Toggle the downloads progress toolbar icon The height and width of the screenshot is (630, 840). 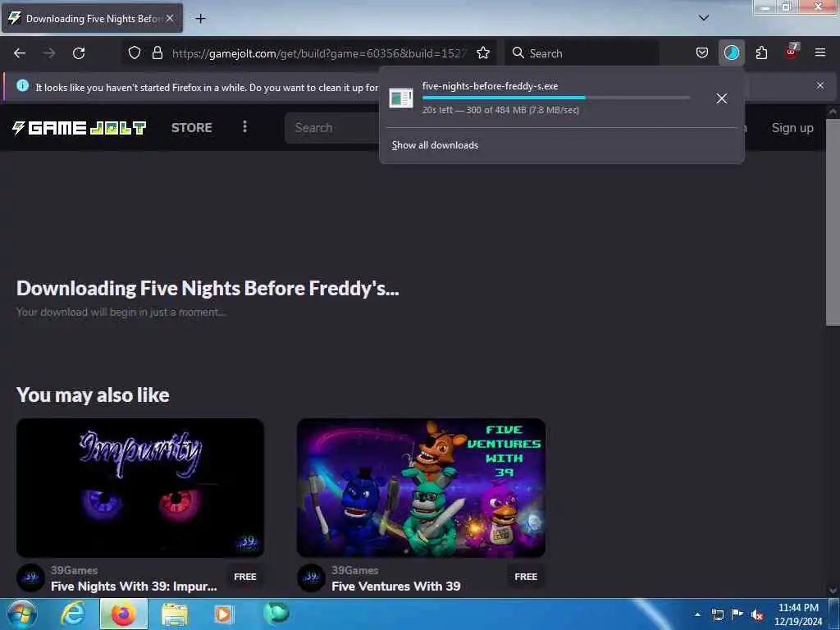click(731, 52)
